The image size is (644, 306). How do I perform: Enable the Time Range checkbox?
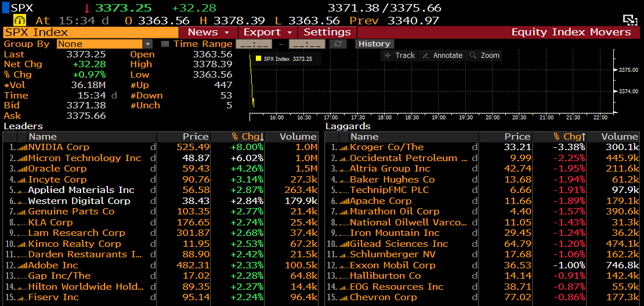coord(165,44)
